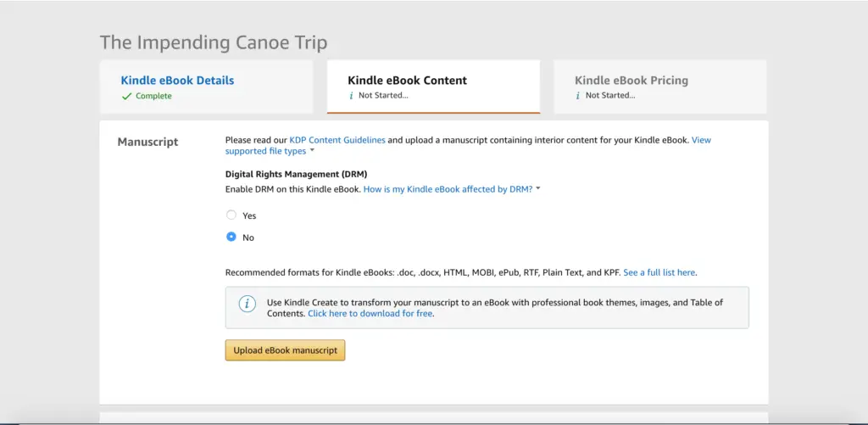Click the circled info icon in Kindle Create notice
The width and height of the screenshot is (868, 425).
click(247, 304)
